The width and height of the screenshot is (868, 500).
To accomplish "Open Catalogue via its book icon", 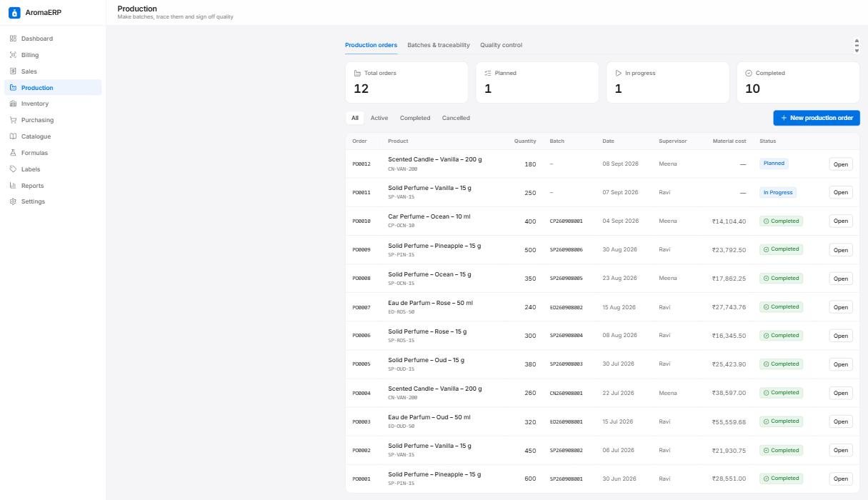I will coord(13,136).
